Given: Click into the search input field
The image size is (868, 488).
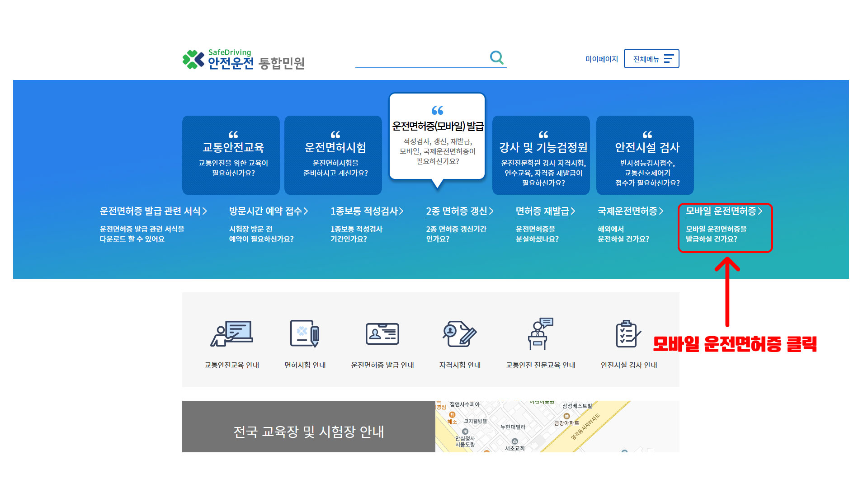Looking at the screenshot, I should [420, 59].
